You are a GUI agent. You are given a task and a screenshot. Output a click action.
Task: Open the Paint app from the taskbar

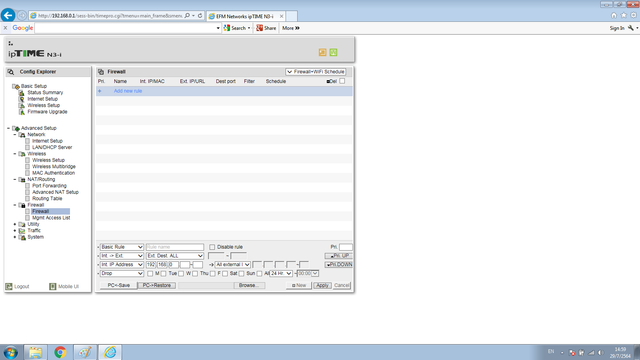coord(85,352)
